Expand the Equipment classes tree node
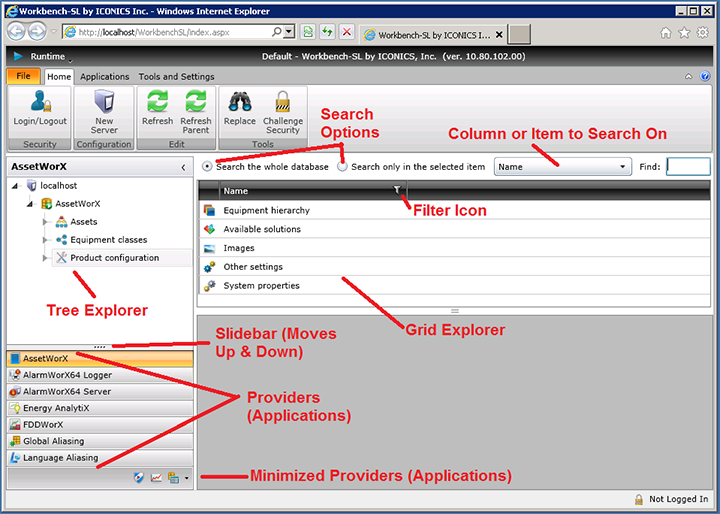This screenshot has width=720, height=514. coord(45,240)
